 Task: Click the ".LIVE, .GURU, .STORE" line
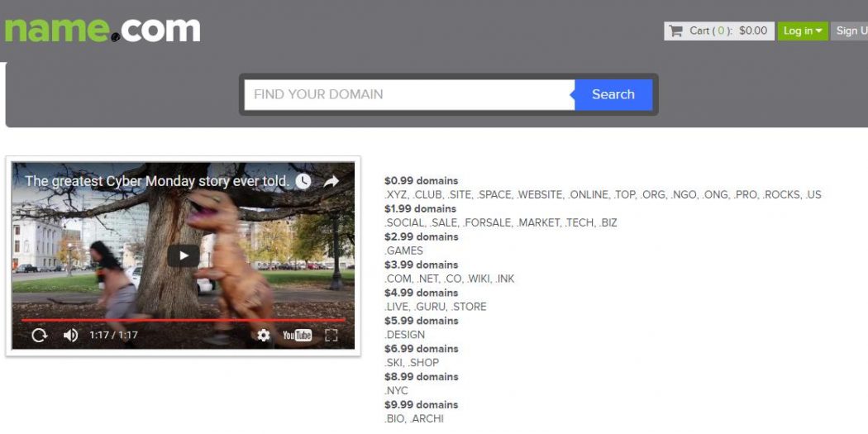(435, 307)
